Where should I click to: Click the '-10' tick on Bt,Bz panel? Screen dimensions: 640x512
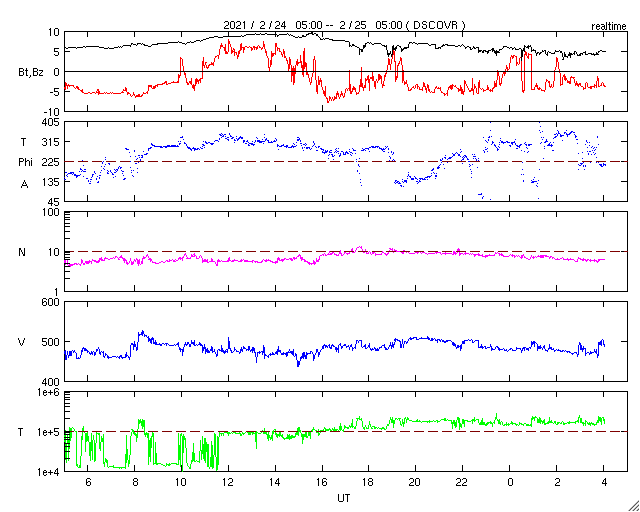(x=52, y=111)
